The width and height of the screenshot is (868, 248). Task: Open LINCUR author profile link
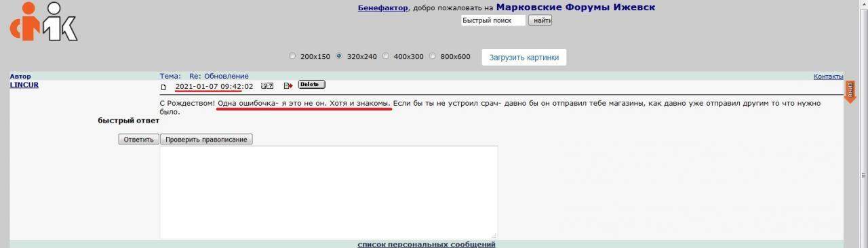[x=24, y=85]
